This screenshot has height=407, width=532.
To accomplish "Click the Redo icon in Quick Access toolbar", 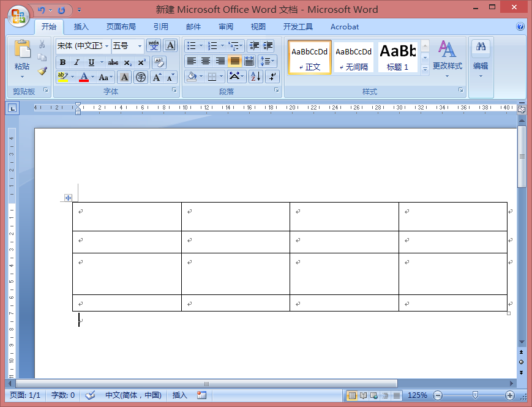I will [61, 10].
